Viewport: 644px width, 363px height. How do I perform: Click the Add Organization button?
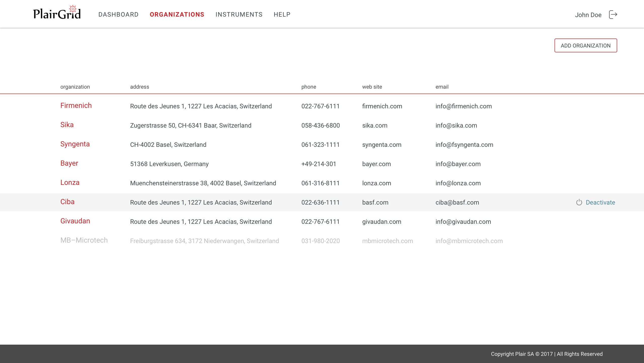click(x=586, y=46)
